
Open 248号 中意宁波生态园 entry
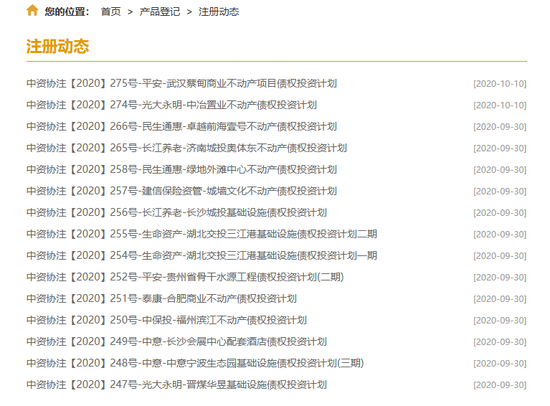click(x=195, y=363)
